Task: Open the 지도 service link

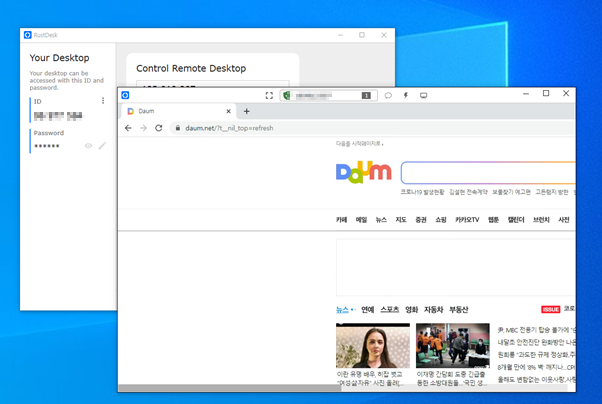Action: click(401, 220)
